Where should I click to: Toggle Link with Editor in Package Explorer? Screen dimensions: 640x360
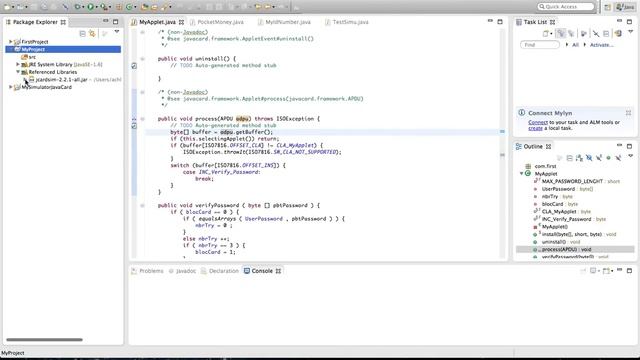[92, 33]
